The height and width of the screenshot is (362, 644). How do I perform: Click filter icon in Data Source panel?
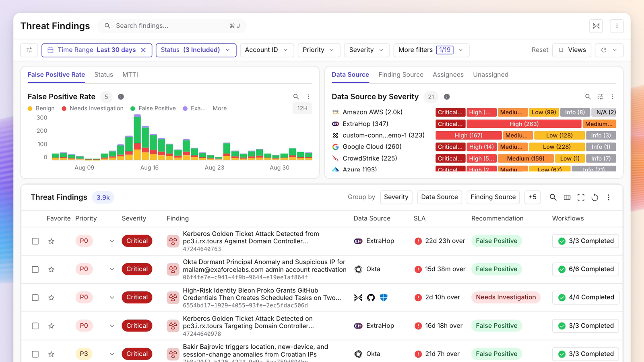pyautogui.click(x=600, y=97)
